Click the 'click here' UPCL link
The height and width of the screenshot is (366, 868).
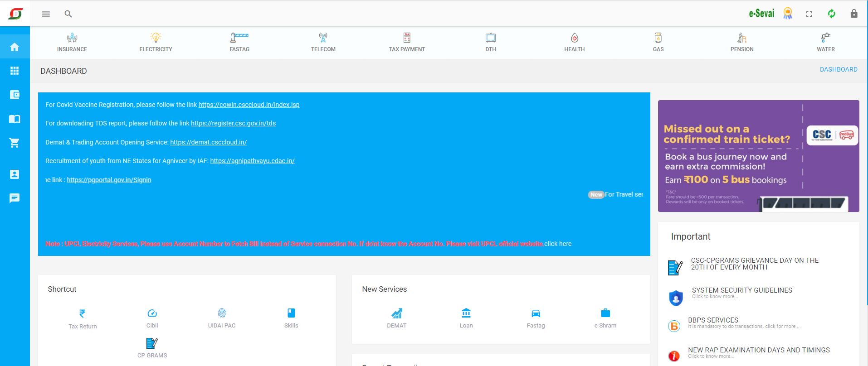point(558,244)
